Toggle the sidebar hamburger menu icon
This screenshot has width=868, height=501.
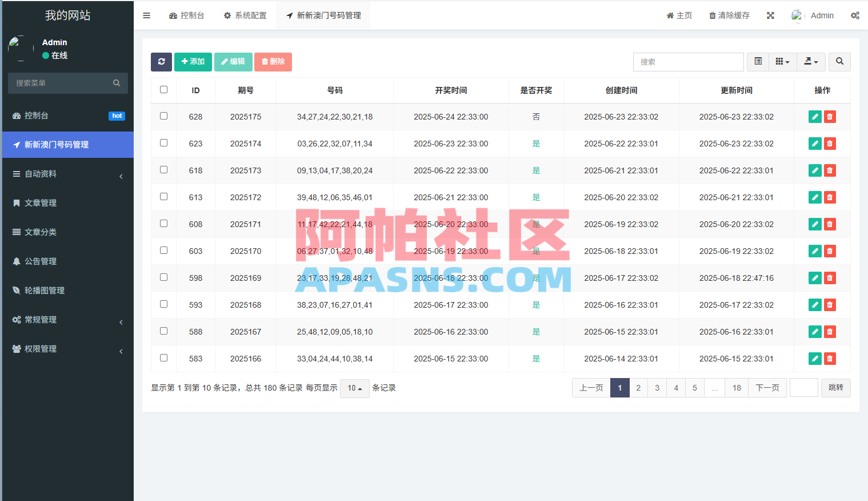[x=146, y=15]
